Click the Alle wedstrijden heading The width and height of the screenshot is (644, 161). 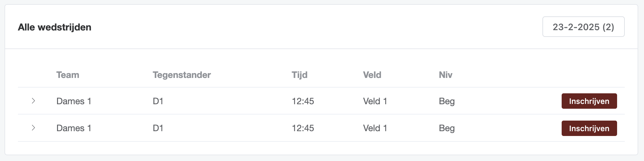tap(54, 27)
